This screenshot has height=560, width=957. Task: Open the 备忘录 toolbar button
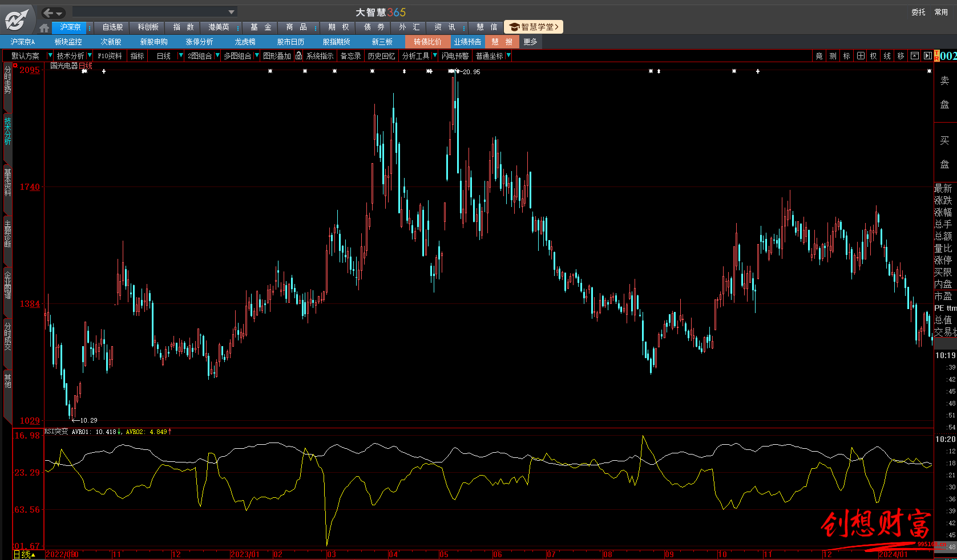click(350, 56)
